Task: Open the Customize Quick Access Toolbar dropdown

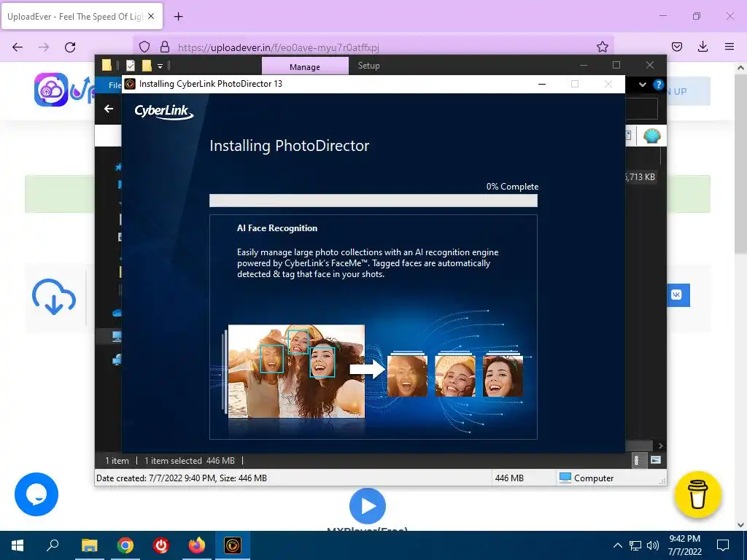Action: 160,66
